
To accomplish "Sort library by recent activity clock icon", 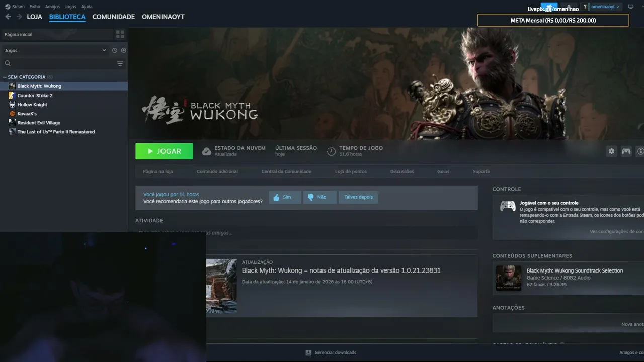I will [x=115, y=50].
